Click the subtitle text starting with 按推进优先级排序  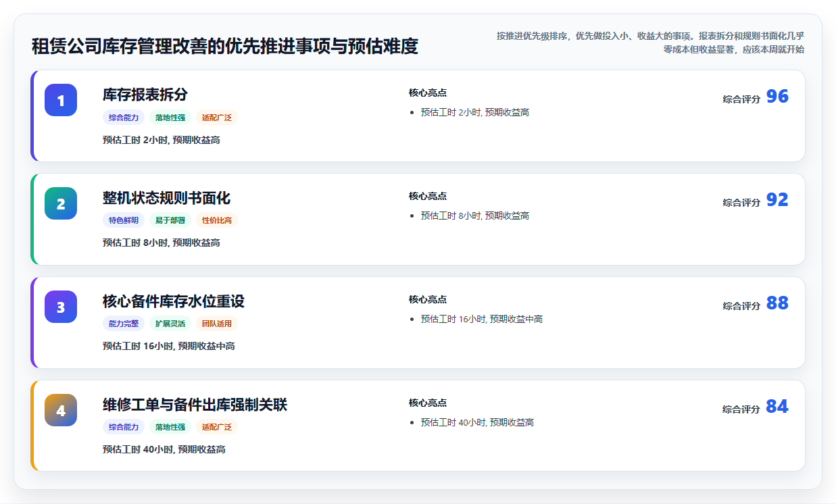point(650,43)
